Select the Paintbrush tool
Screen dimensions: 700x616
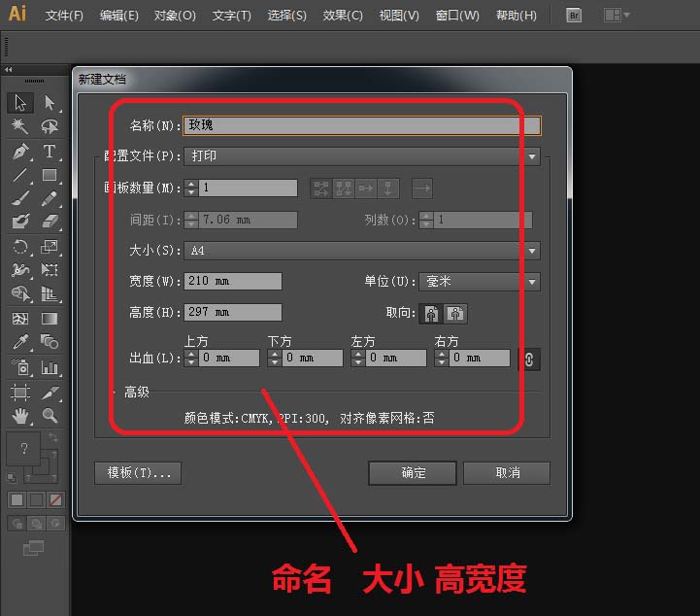pyautogui.click(x=20, y=198)
